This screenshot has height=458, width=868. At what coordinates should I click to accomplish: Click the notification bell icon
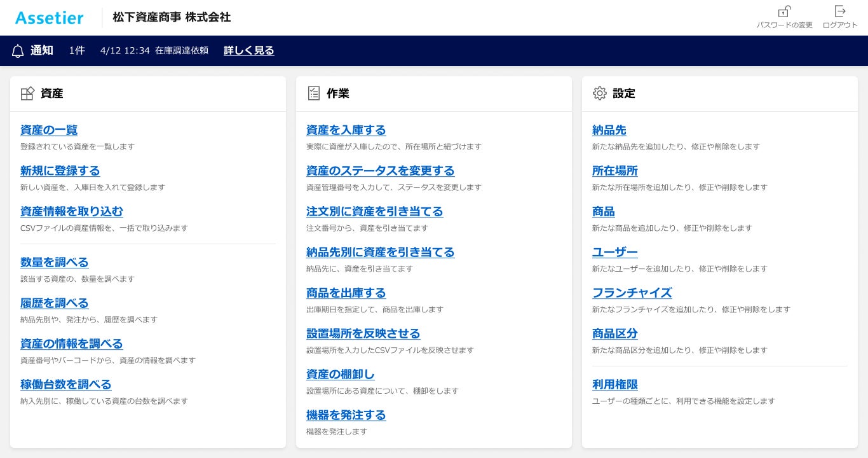(18, 50)
